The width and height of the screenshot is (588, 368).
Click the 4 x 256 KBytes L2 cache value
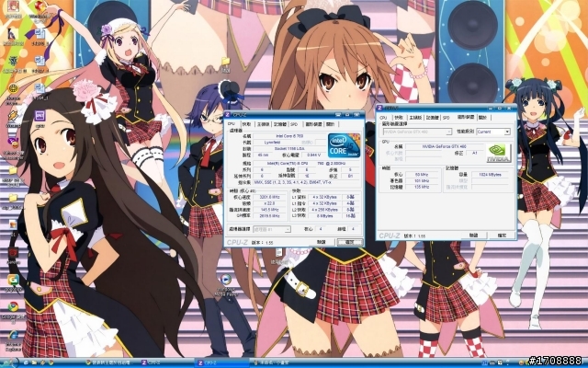[x=324, y=210]
